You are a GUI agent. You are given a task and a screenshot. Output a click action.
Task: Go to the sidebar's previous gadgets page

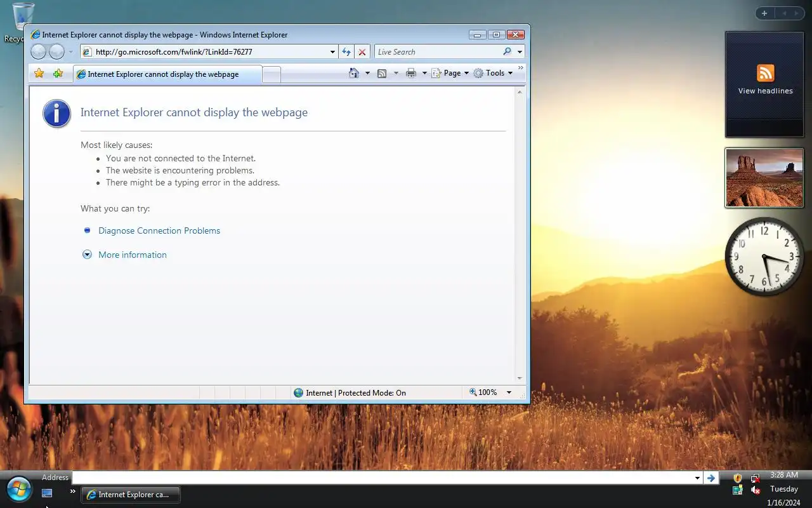pos(783,13)
